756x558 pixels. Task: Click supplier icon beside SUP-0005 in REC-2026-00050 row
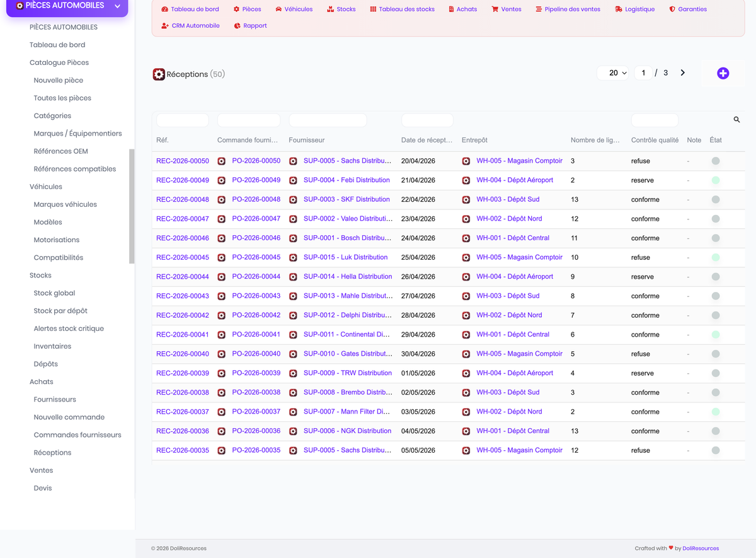pos(293,161)
